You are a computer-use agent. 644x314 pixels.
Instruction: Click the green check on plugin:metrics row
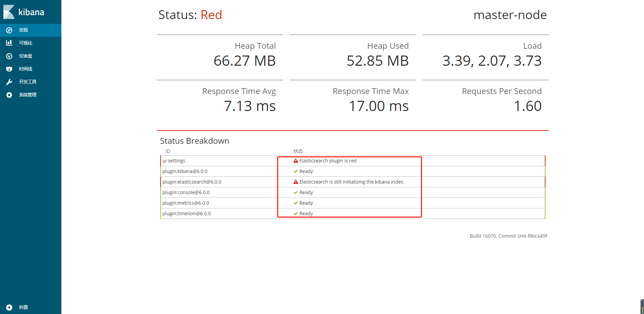point(296,203)
